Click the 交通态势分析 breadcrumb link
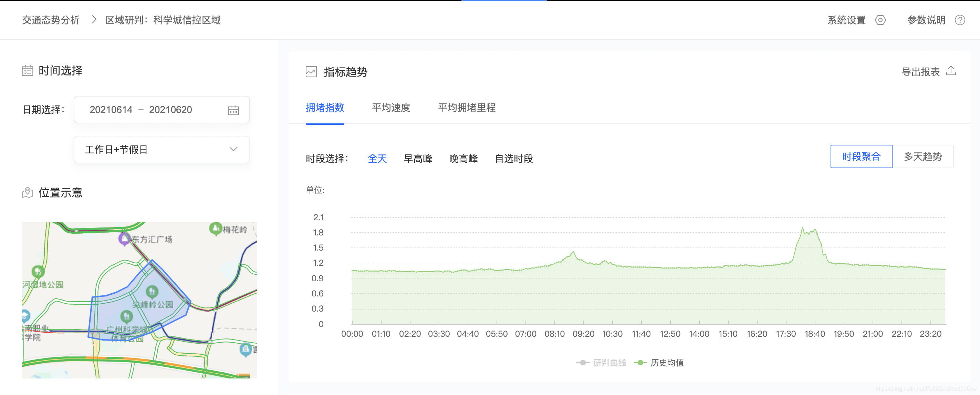Viewport: 980px width, 395px height. pyautogui.click(x=51, y=20)
